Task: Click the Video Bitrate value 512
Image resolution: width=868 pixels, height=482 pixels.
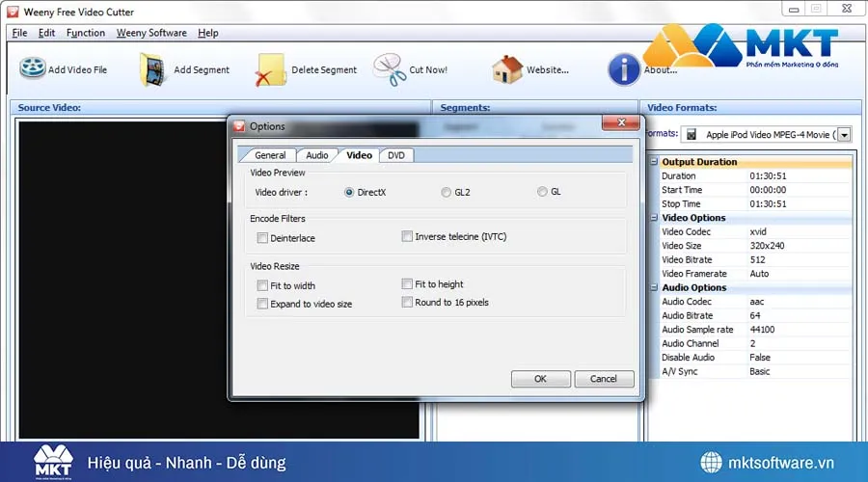Action: pyautogui.click(x=757, y=259)
